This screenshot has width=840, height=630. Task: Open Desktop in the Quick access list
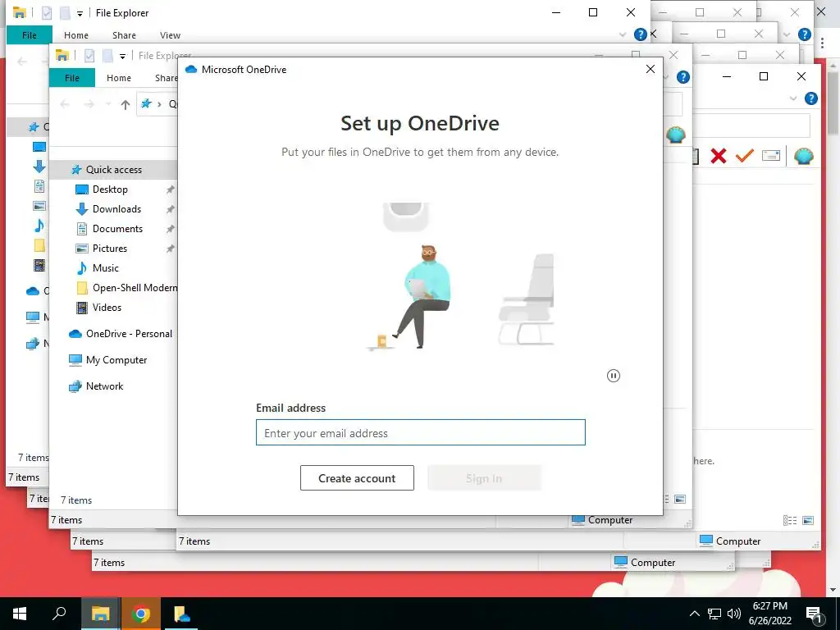(110, 189)
